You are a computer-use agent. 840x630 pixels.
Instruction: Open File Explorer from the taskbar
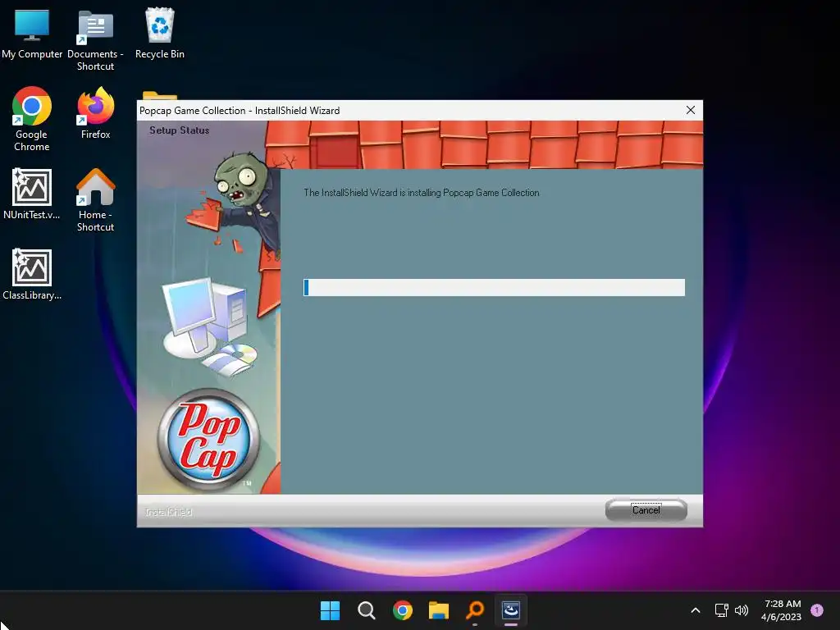(x=438, y=610)
